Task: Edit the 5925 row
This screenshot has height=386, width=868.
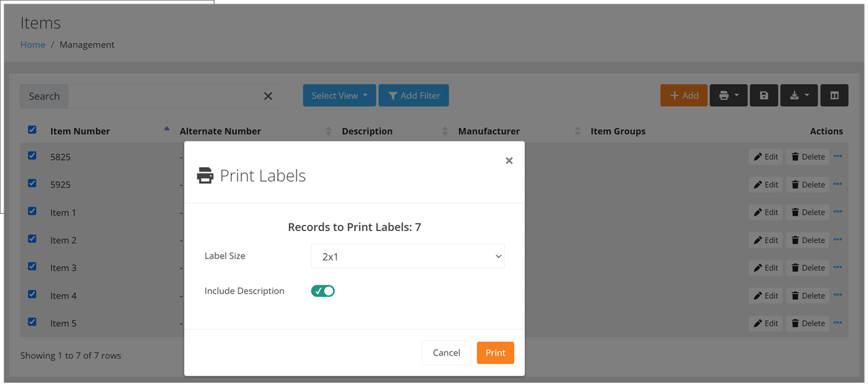Action: point(766,185)
